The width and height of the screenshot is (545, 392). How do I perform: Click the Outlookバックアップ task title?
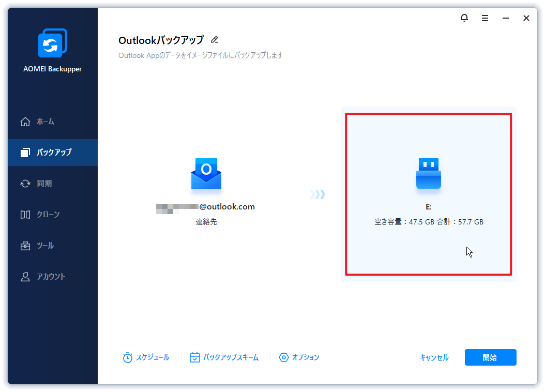[x=161, y=40]
